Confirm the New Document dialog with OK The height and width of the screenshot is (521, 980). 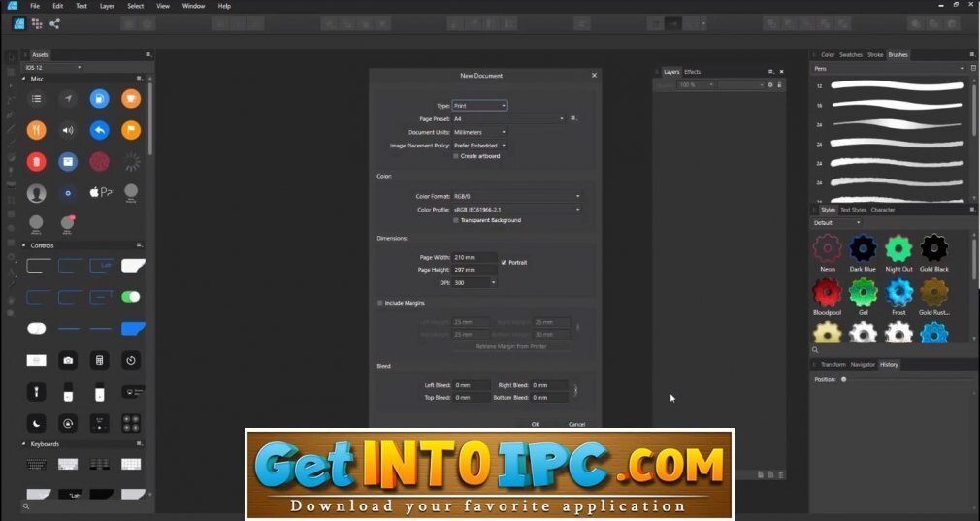click(536, 424)
